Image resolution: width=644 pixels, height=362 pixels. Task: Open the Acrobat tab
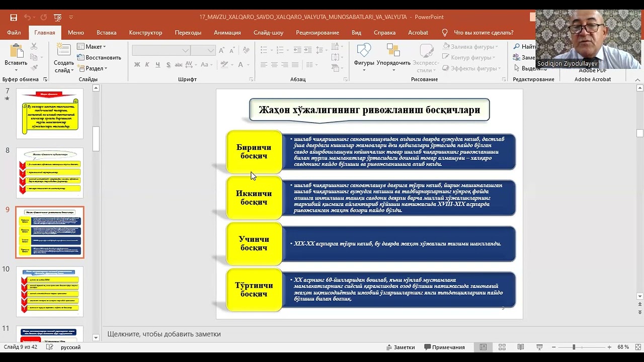[x=418, y=33]
